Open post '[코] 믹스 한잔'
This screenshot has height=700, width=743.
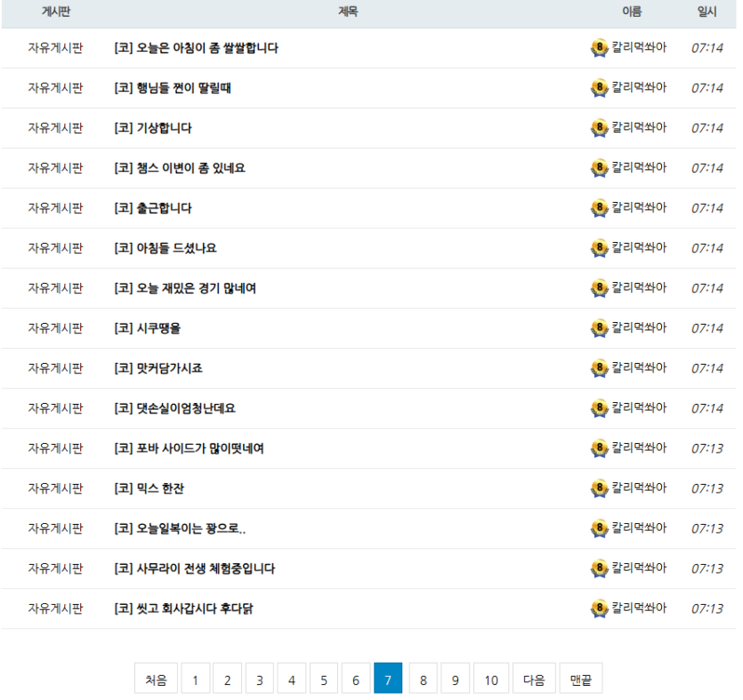point(149,488)
